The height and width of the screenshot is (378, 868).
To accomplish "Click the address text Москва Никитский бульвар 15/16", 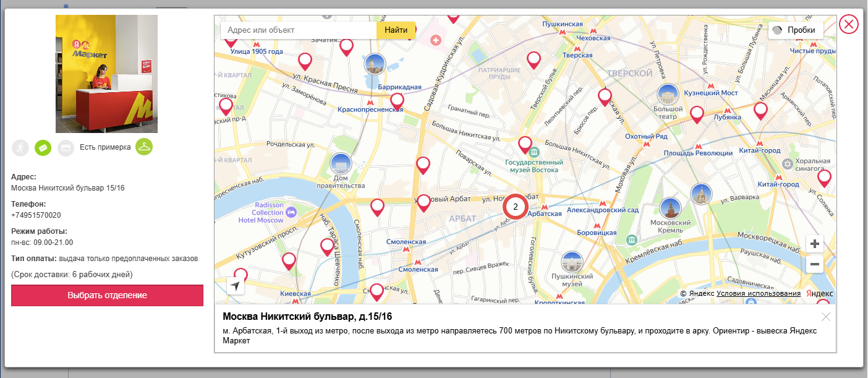I will click(x=68, y=188).
